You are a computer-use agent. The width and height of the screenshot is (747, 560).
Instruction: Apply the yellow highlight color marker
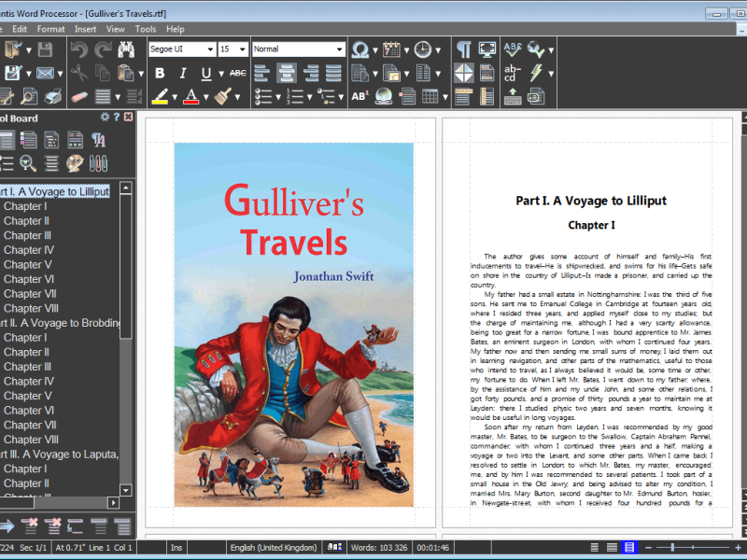[x=160, y=97]
